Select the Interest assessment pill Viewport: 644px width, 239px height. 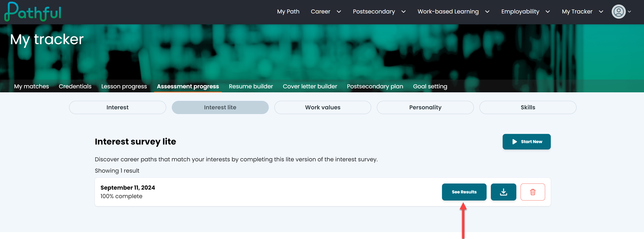(x=118, y=107)
